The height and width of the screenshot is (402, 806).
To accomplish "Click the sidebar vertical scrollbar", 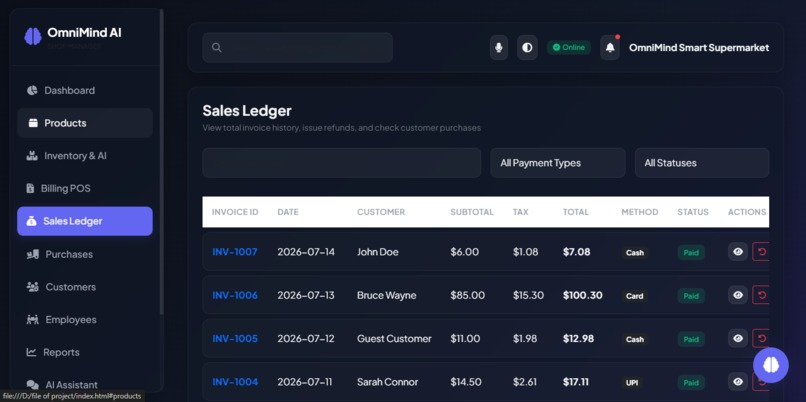I will (161, 162).
